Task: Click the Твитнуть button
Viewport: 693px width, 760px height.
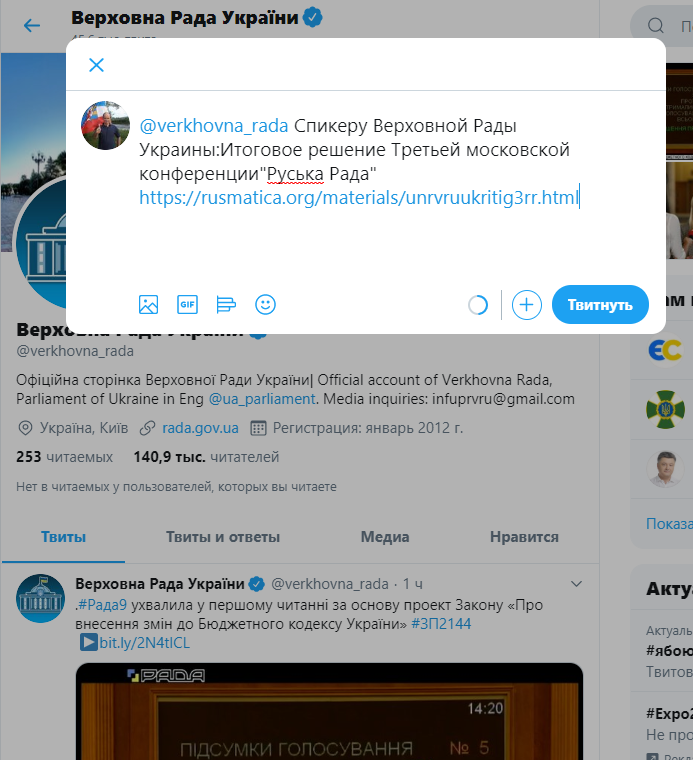Action: [x=600, y=304]
